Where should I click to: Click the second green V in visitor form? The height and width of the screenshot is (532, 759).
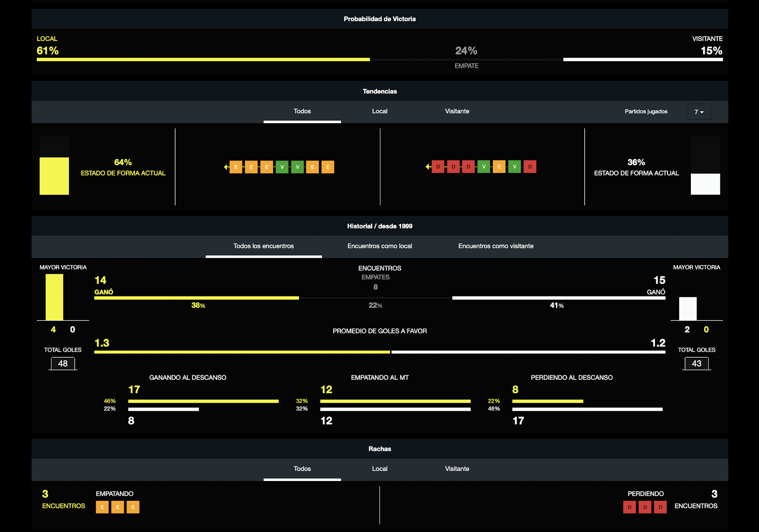[x=515, y=167]
